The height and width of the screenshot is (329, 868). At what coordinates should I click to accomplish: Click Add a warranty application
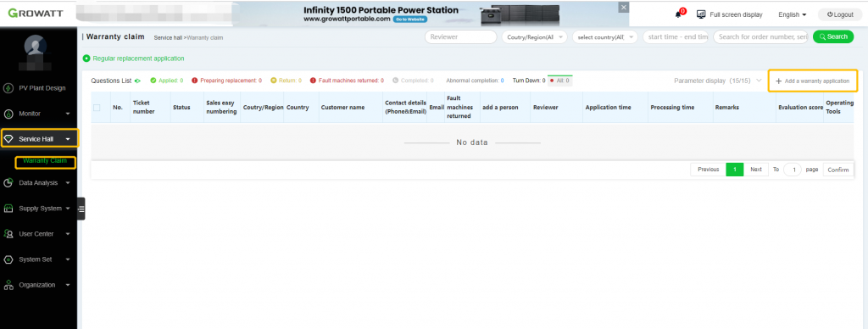(813, 81)
